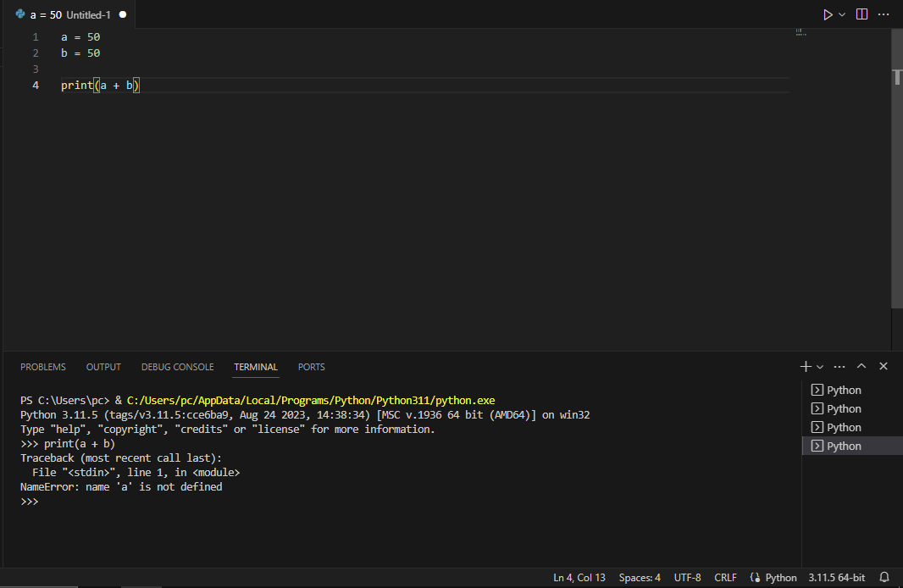Click the Spaces: 4 indentation setting
Viewport: 903px width, 588px height.
640,578
